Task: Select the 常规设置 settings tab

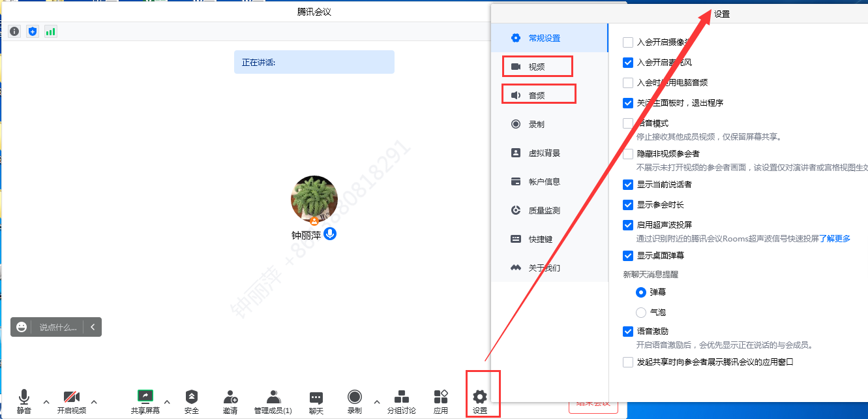Action: click(550, 38)
